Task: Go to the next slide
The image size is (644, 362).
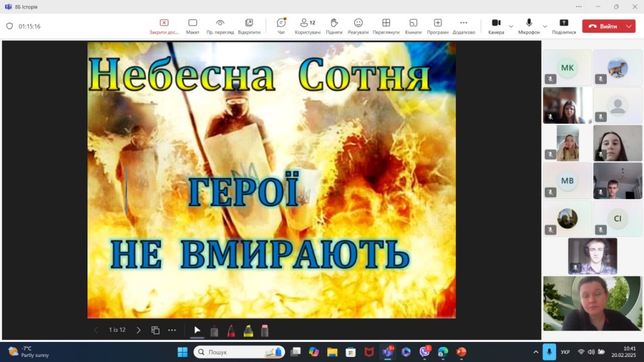Action: pos(138,330)
